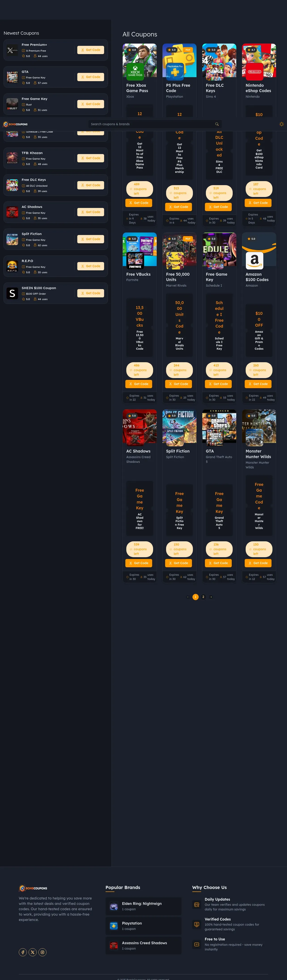This screenshot has height=980, width=287.
Task: Open the Sims 4 thumbnail in Newest Coupons
Action: (x=12, y=185)
